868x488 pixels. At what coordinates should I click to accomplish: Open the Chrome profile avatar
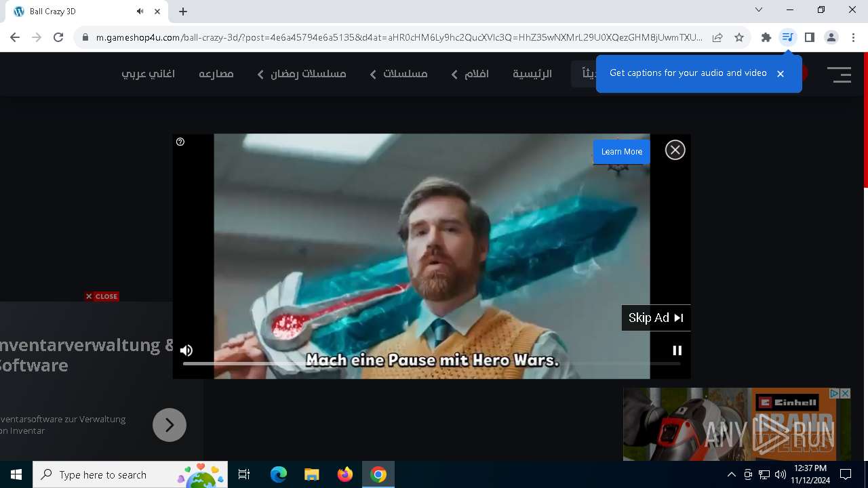click(831, 38)
